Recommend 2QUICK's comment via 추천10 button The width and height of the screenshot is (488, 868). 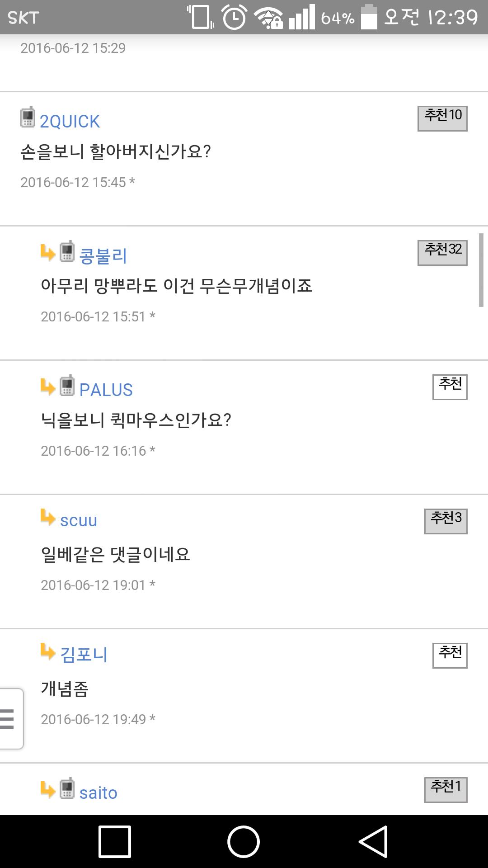442,118
